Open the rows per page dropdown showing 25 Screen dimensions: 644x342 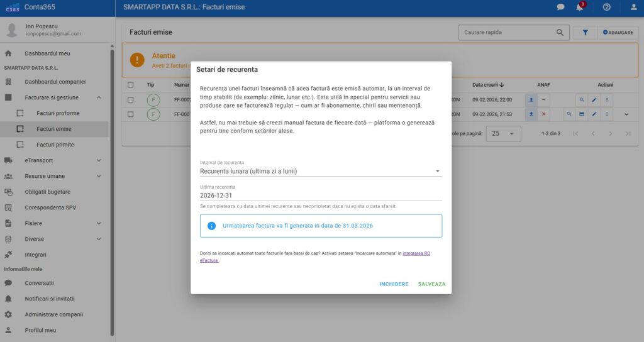click(506, 134)
